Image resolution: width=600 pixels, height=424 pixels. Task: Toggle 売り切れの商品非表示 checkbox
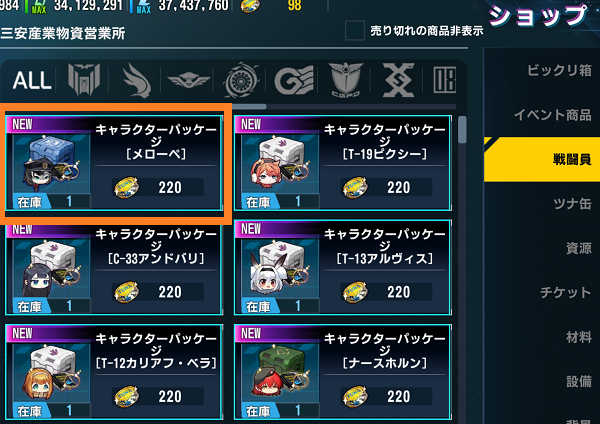354,30
